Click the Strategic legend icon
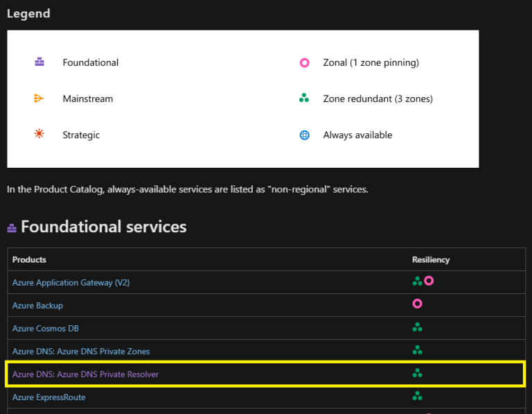This screenshot has width=532, height=414. [39, 133]
